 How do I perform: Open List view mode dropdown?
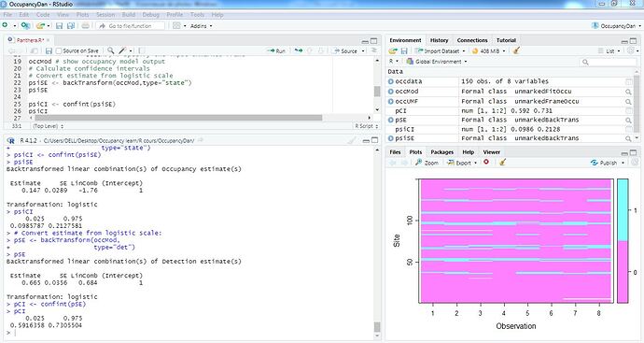609,50
